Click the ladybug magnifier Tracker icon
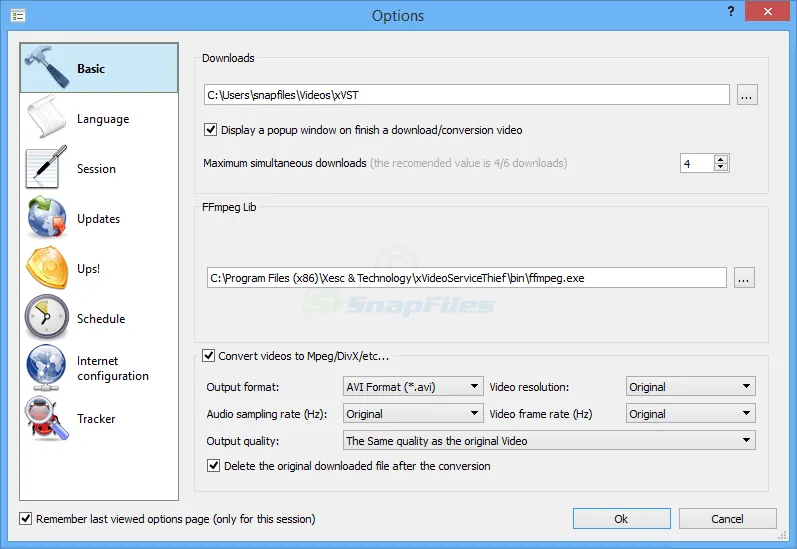797x549 pixels. pos(47,418)
